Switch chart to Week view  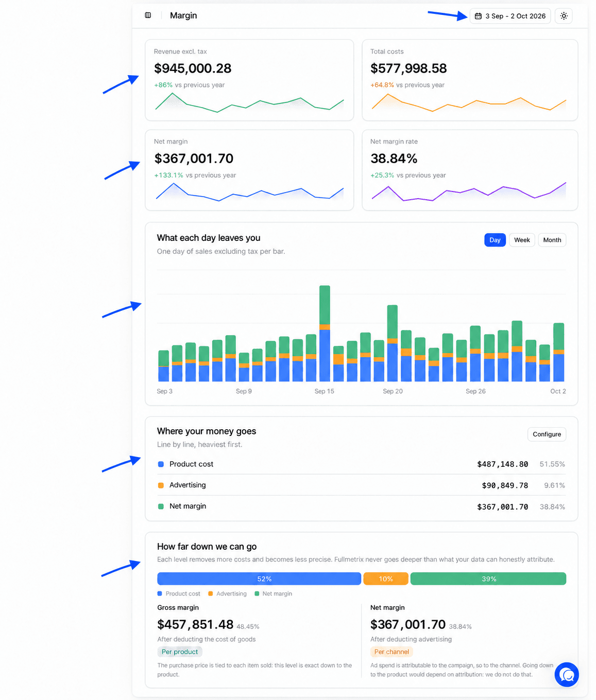pos(522,240)
